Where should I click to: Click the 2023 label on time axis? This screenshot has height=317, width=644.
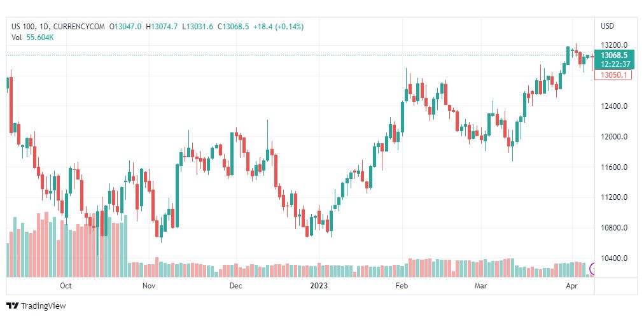click(x=319, y=285)
